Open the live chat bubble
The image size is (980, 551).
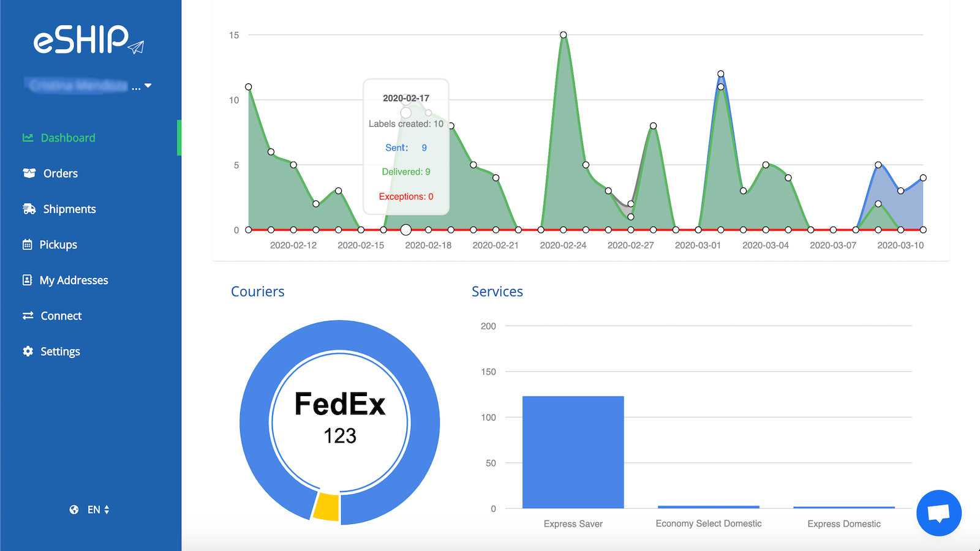coord(939,513)
